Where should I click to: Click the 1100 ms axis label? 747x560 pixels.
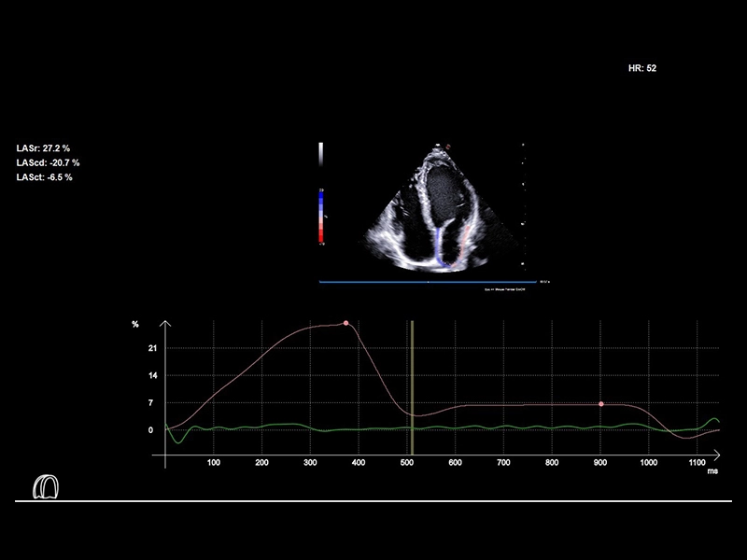pyautogui.click(x=697, y=462)
